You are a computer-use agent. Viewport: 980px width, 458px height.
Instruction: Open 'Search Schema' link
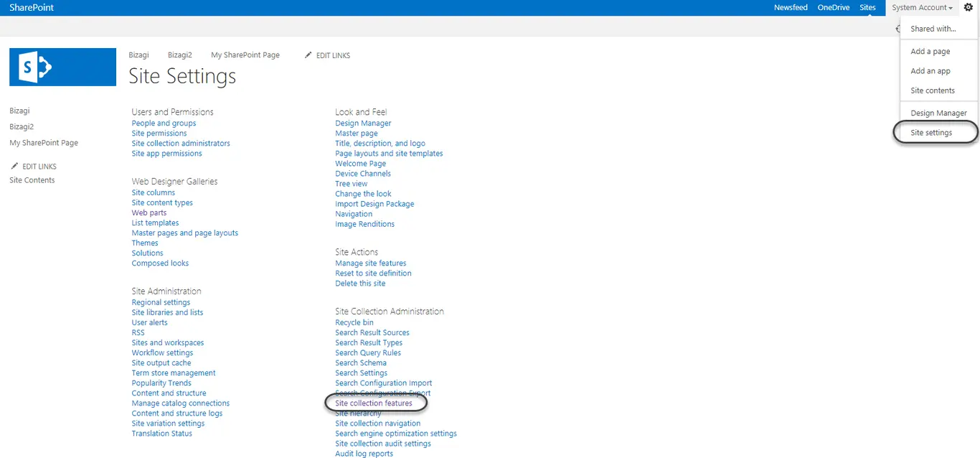[361, 363]
